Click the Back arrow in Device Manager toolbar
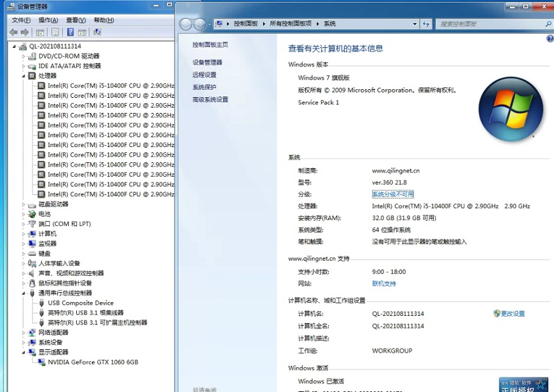This screenshot has width=554, height=392. pos(14,33)
